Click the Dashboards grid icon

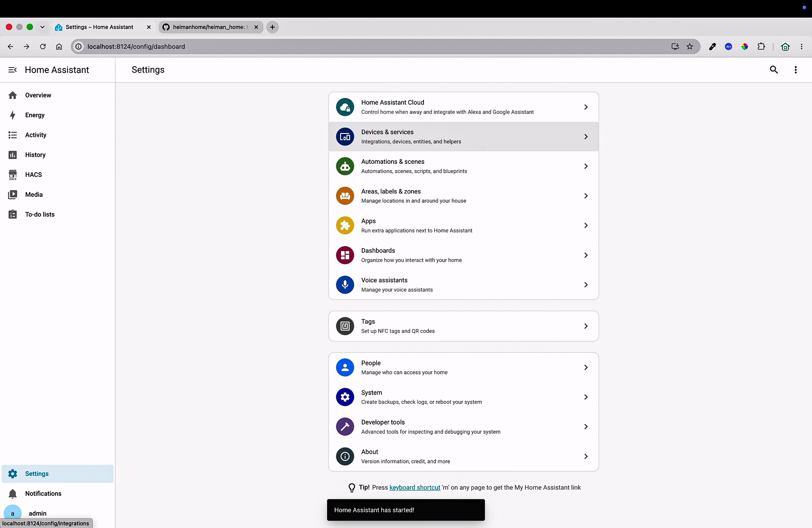345,255
